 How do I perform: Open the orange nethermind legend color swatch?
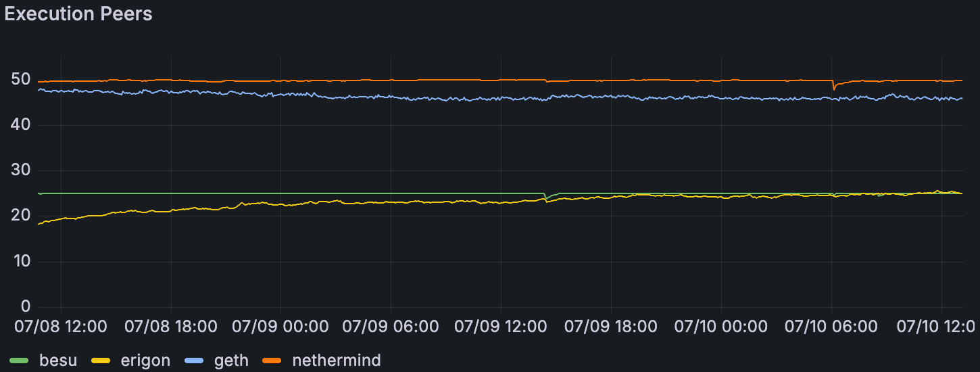[272, 361]
